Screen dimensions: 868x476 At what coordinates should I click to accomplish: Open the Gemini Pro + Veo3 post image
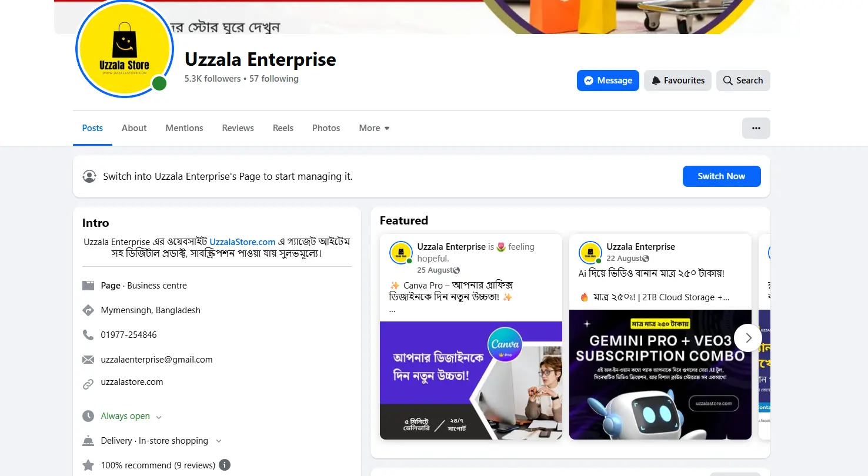point(660,374)
